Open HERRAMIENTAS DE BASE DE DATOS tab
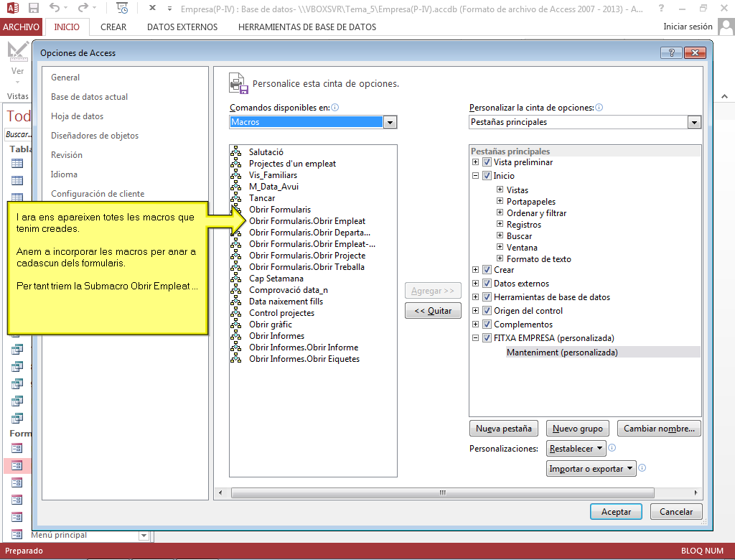 [x=307, y=27]
